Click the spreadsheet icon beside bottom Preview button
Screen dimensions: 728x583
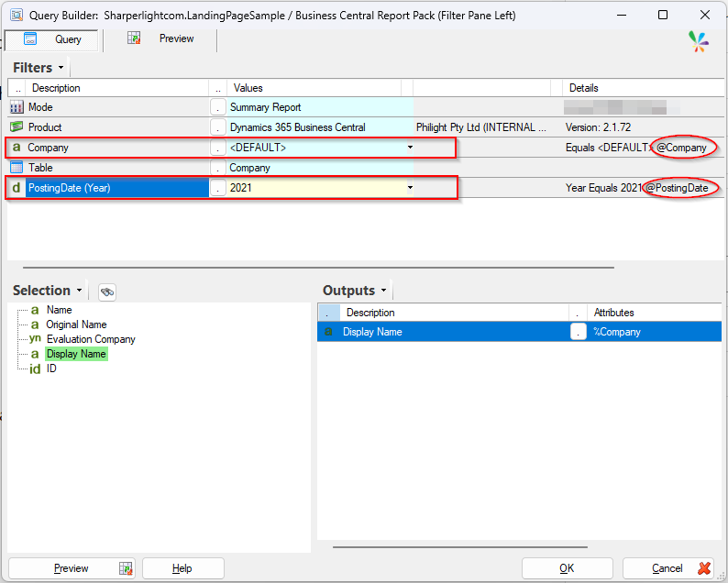coord(126,568)
